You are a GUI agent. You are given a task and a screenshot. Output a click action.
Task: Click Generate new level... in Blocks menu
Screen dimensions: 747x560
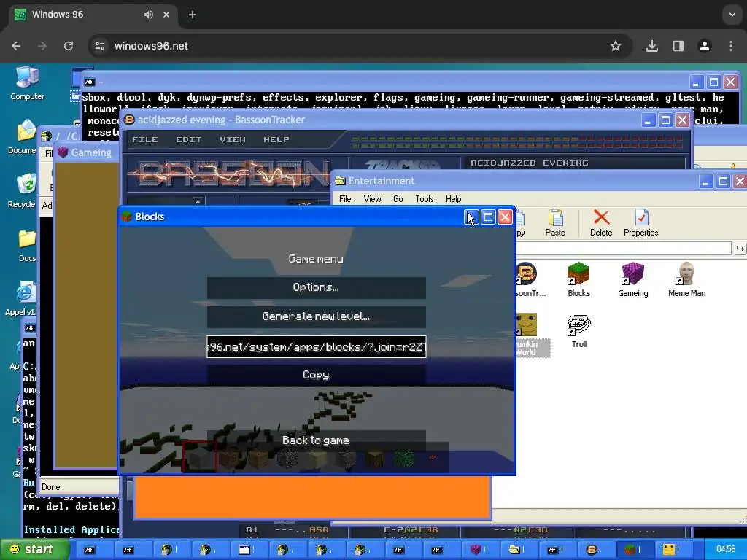(x=317, y=316)
